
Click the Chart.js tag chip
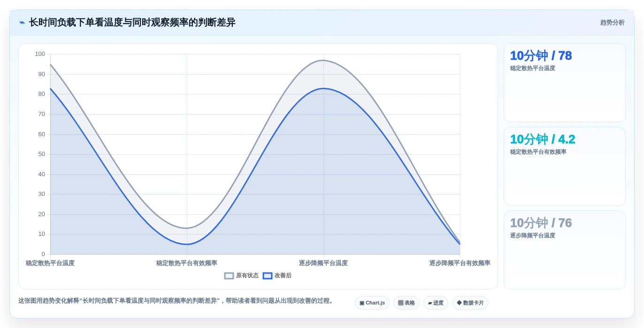tap(372, 303)
